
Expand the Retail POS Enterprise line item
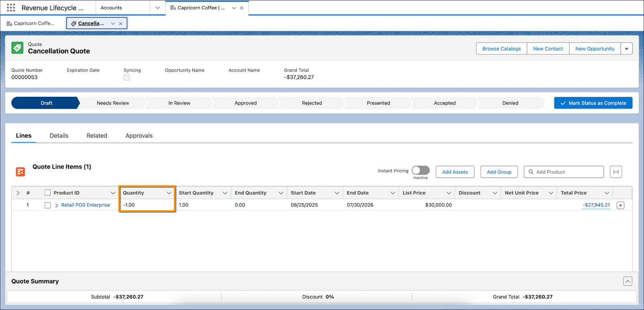56,205
